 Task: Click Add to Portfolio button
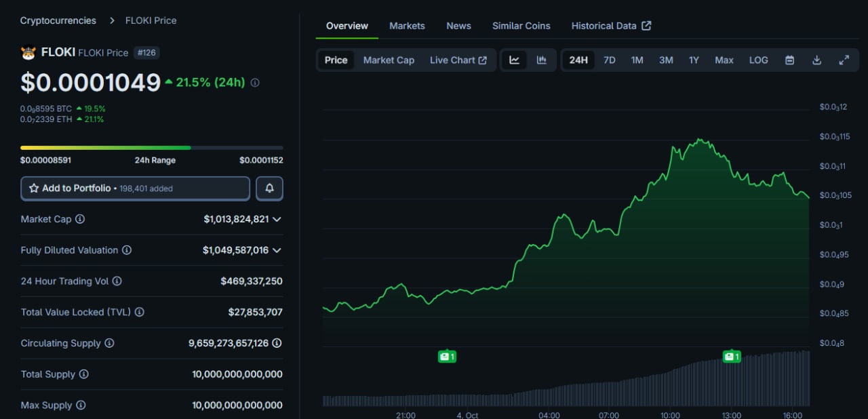135,188
